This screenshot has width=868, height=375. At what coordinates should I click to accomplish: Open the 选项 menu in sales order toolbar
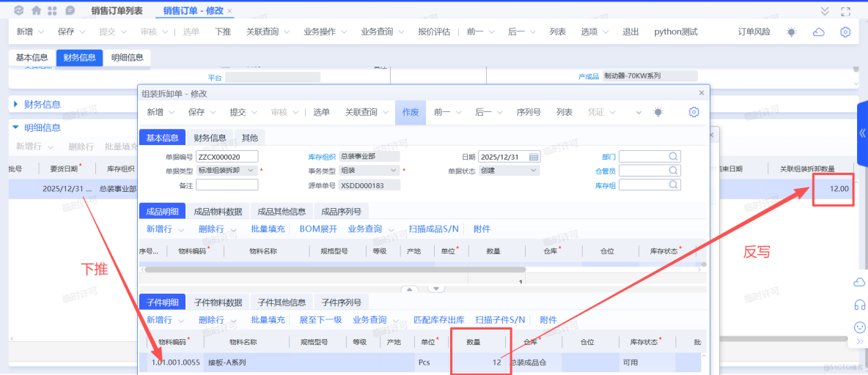[595, 32]
